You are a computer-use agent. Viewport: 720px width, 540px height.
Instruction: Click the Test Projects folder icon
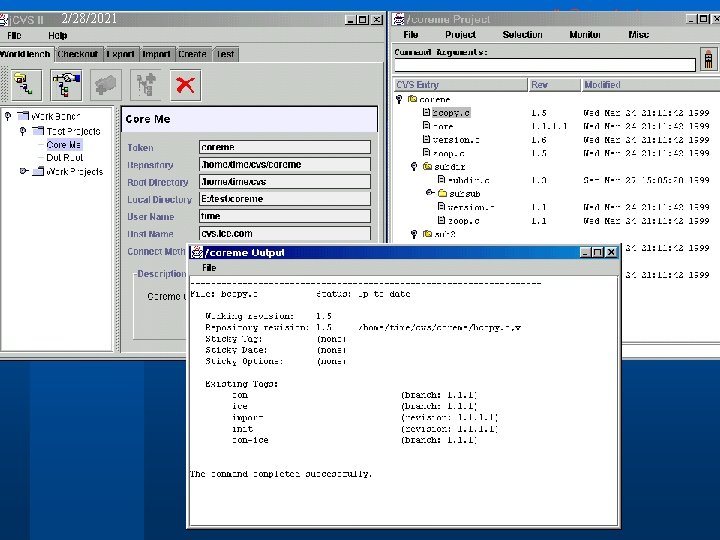click(39, 131)
